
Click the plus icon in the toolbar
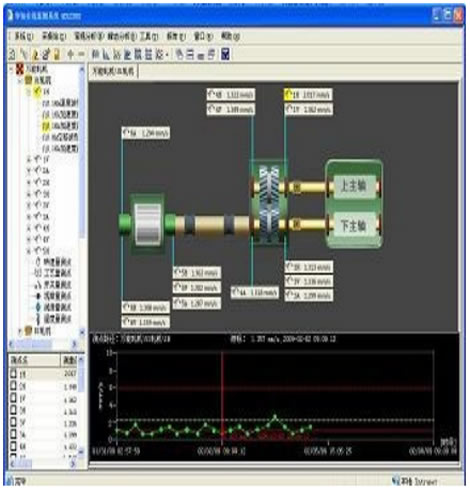tap(70, 54)
